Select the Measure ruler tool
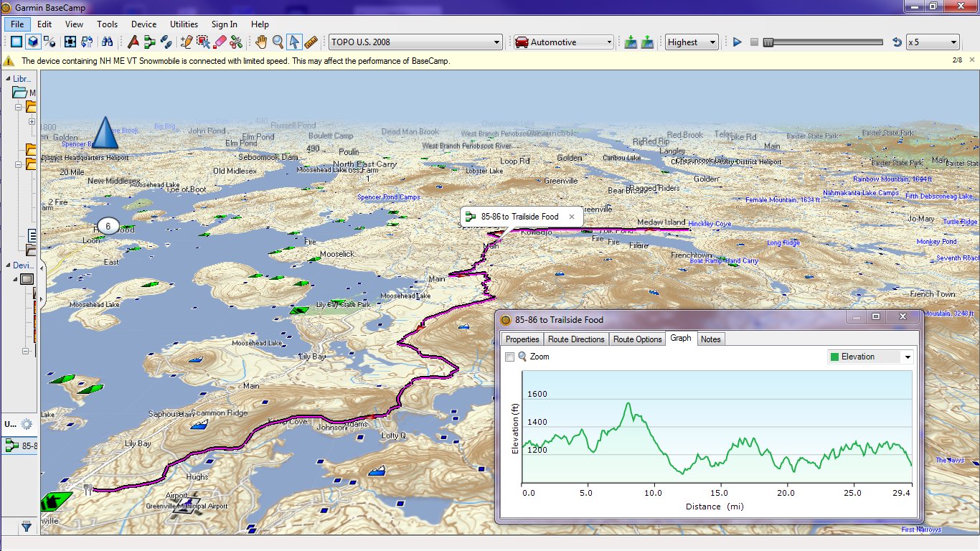This screenshot has height=551, width=980. (311, 42)
